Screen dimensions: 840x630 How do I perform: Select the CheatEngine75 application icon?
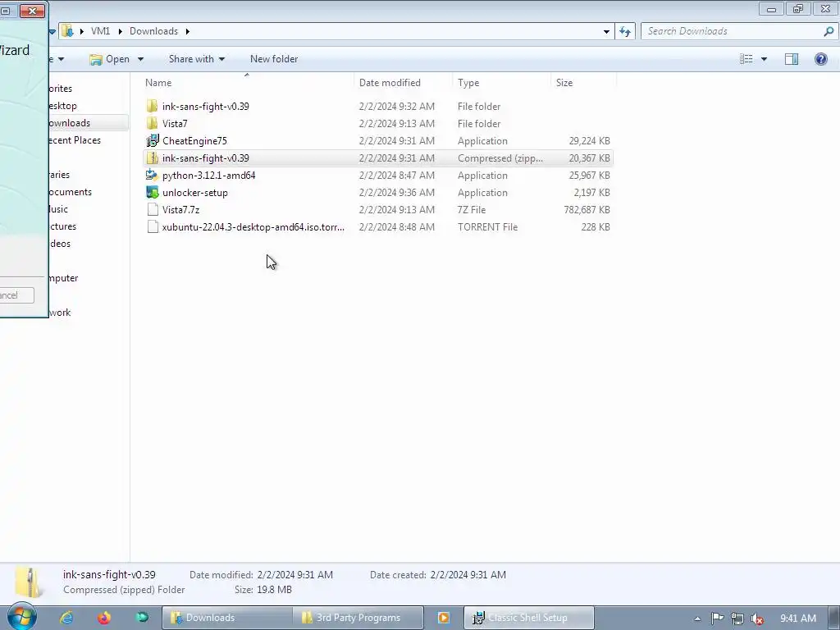click(152, 140)
